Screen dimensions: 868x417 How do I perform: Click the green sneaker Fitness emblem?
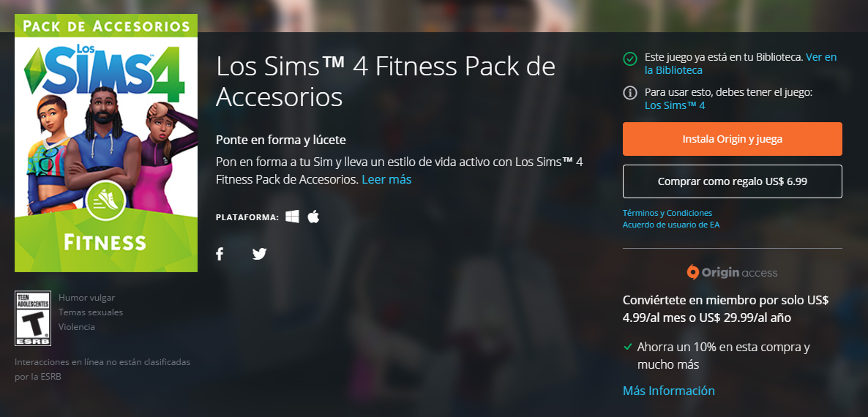pos(106,200)
